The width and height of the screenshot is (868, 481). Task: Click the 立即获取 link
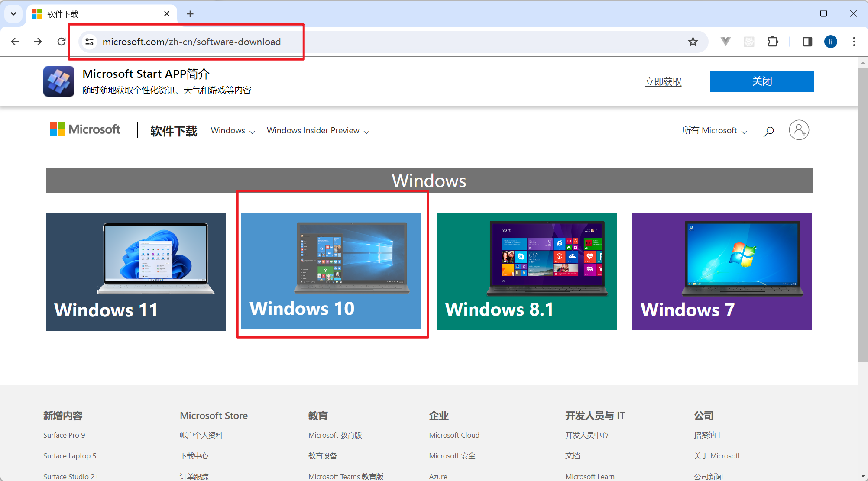coord(663,82)
